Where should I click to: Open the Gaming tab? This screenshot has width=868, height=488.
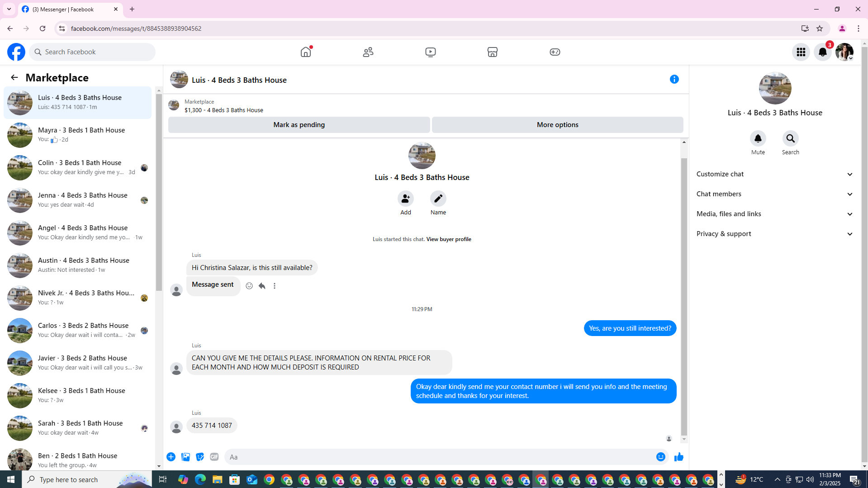coord(555,52)
